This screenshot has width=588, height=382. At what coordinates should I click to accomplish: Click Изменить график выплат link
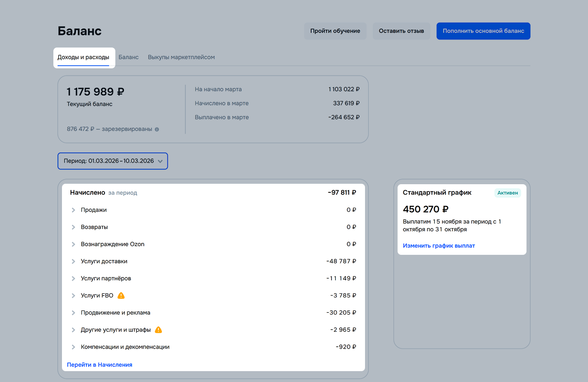(439, 246)
